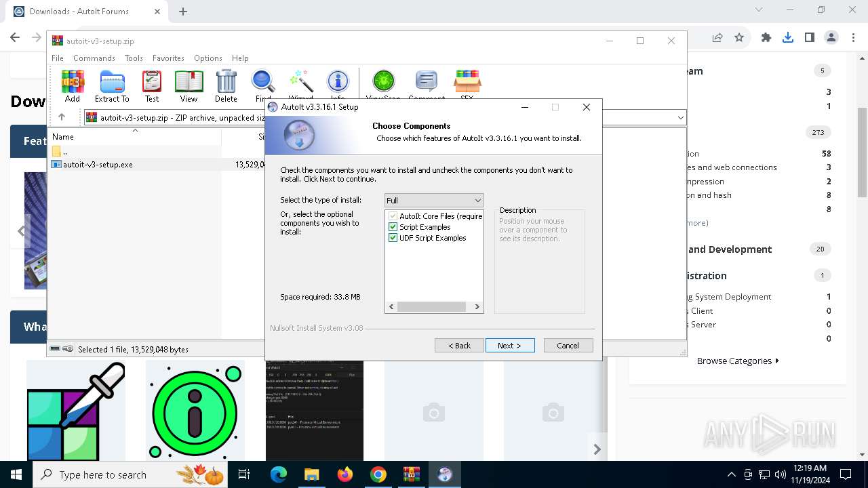Bookmark this page with star icon
Screen dimensions: 868x488
tap(739, 38)
